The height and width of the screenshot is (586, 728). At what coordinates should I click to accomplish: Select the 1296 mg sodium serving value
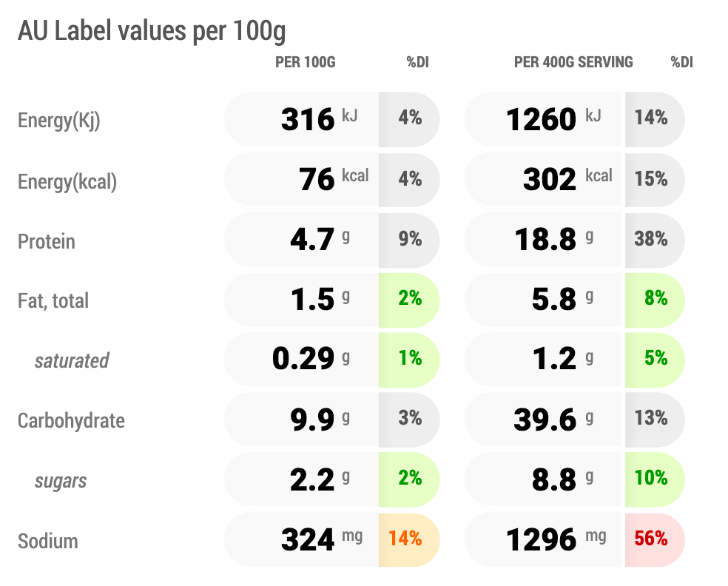541,539
